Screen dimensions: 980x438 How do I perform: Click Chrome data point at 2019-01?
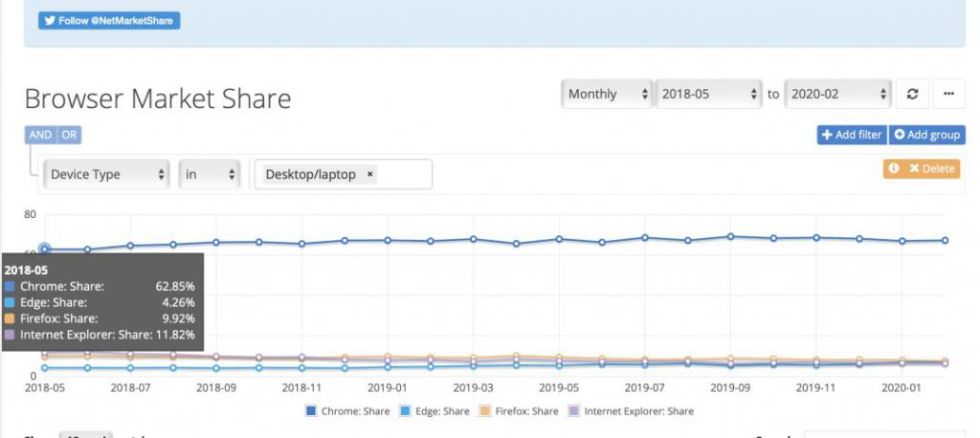(x=388, y=240)
